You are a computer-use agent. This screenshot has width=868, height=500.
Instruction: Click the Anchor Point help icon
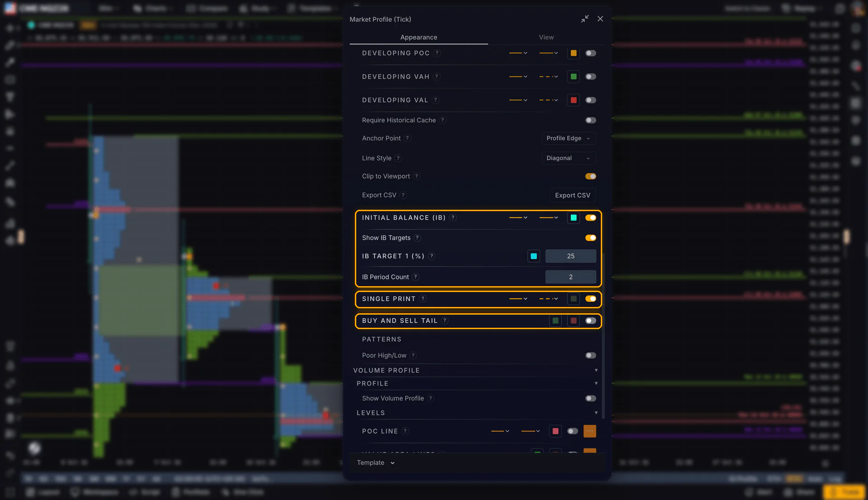click(407, 138)
